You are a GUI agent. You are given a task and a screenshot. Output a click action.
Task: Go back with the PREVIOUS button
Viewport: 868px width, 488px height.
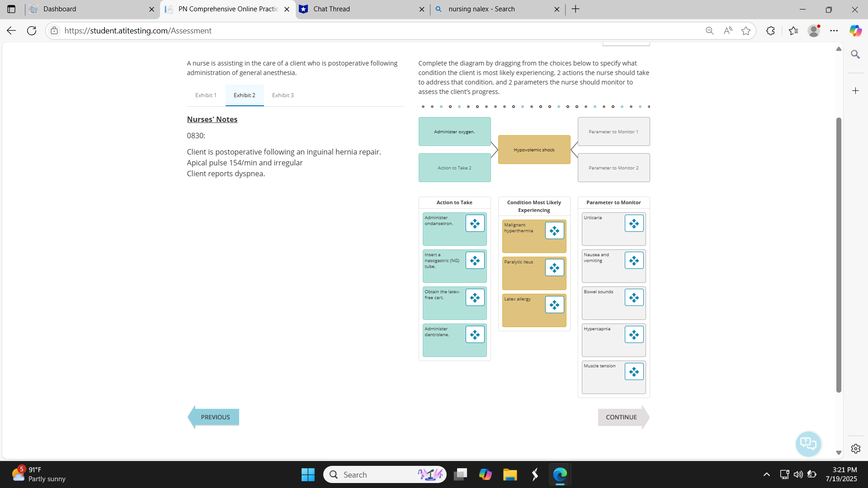point(216,417)
